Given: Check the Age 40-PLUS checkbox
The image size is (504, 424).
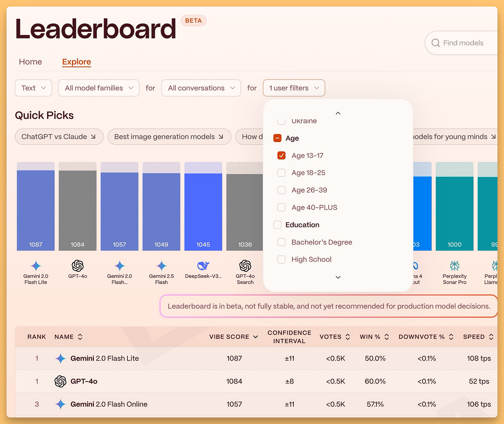Looking at the screenshot, I should [281, 207].
